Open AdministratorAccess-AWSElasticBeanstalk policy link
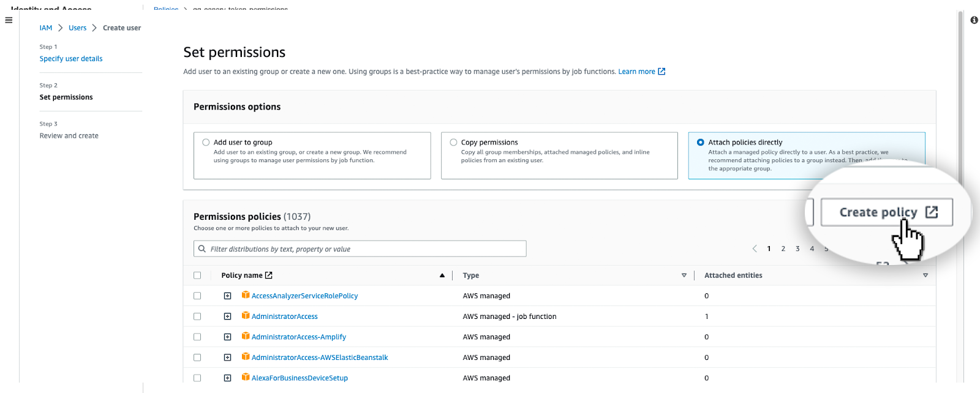This screenshot has height=393, width=980. pyautogui.click(x=320, y=357)
